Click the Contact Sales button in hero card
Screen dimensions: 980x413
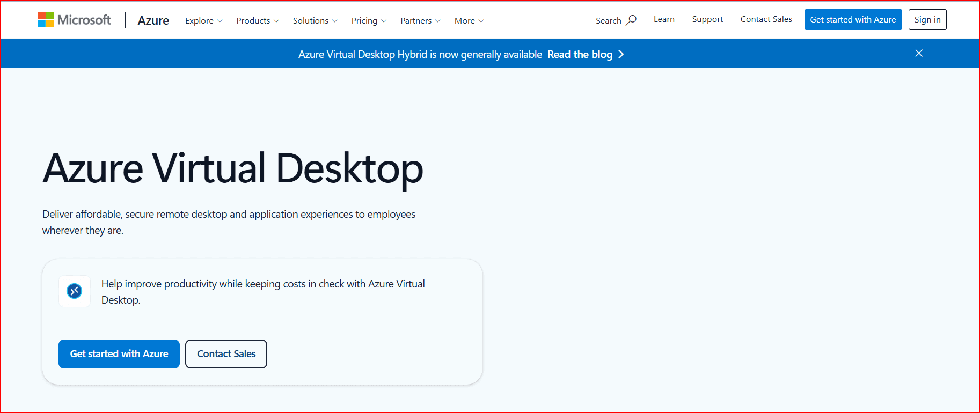pos(226,354)
